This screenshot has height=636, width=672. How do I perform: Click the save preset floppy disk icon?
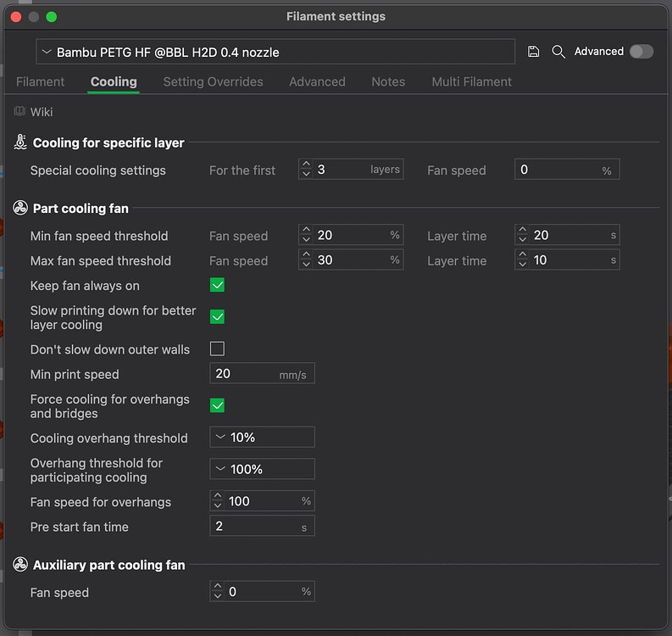(x=533, y=52)
